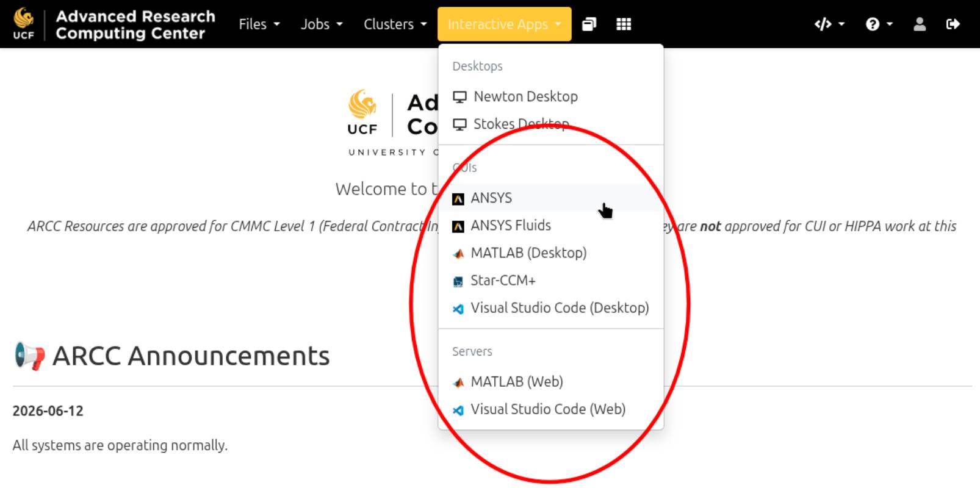Expand the Jobs dropdown menu

(x=322, y=24)
